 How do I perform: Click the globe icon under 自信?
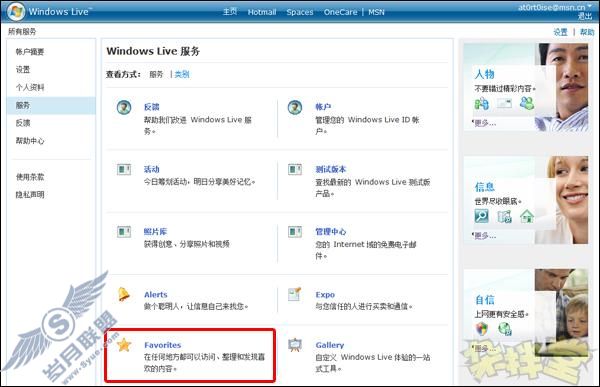505,328
